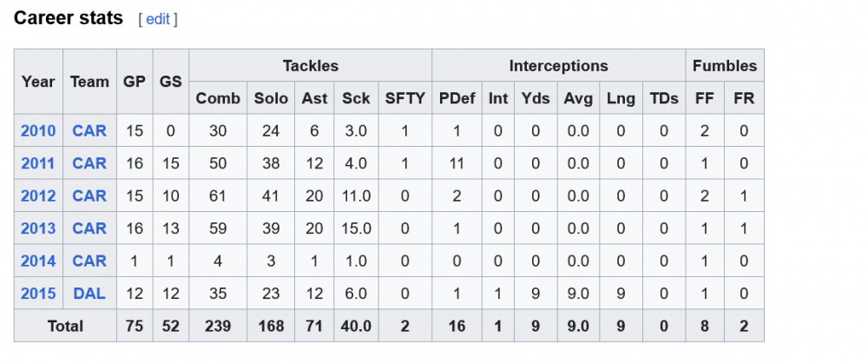Image resolution: width=868 pixels, height=364 pixels.
Task: Click the PDef column header
Action: (x=457, y=98)
